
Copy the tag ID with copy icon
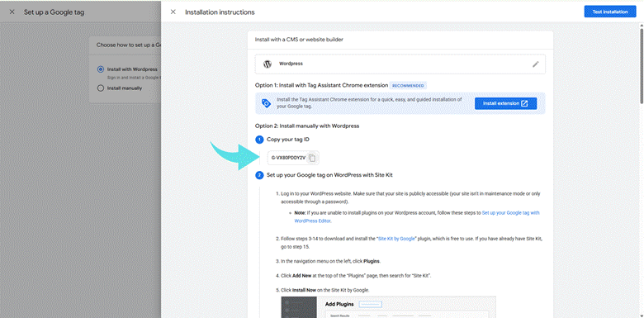312,158
